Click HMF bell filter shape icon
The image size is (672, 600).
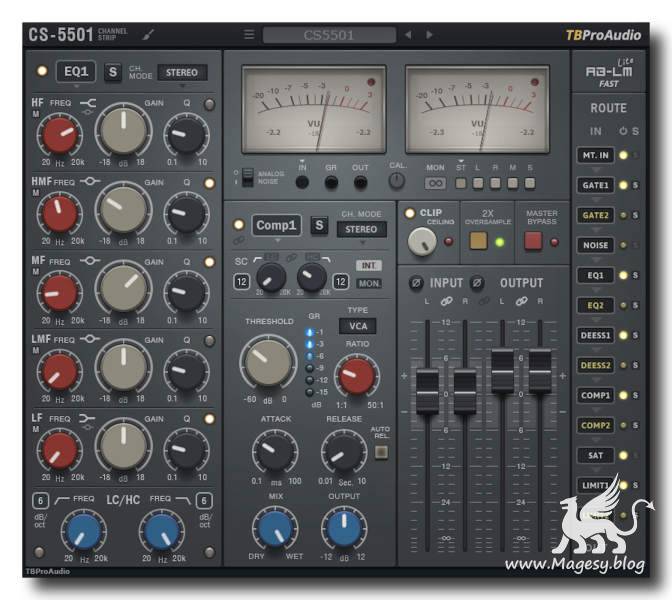pos(90,181)
